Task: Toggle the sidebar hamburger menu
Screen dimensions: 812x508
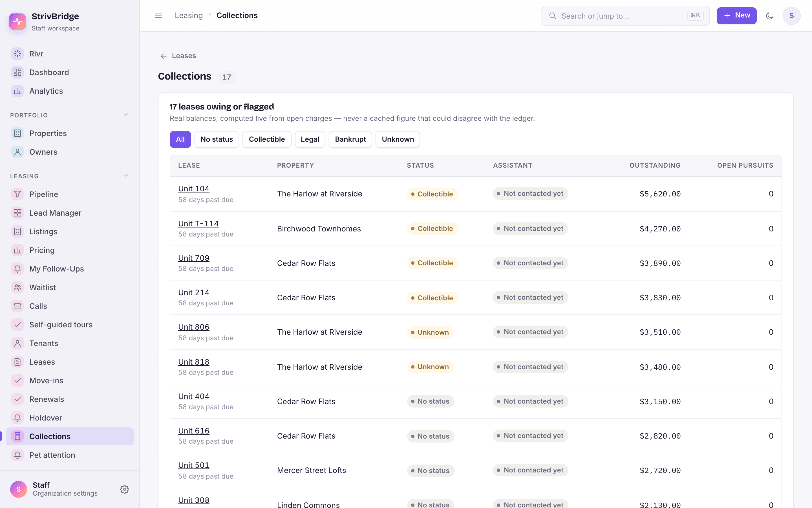Action: point(158,16)
